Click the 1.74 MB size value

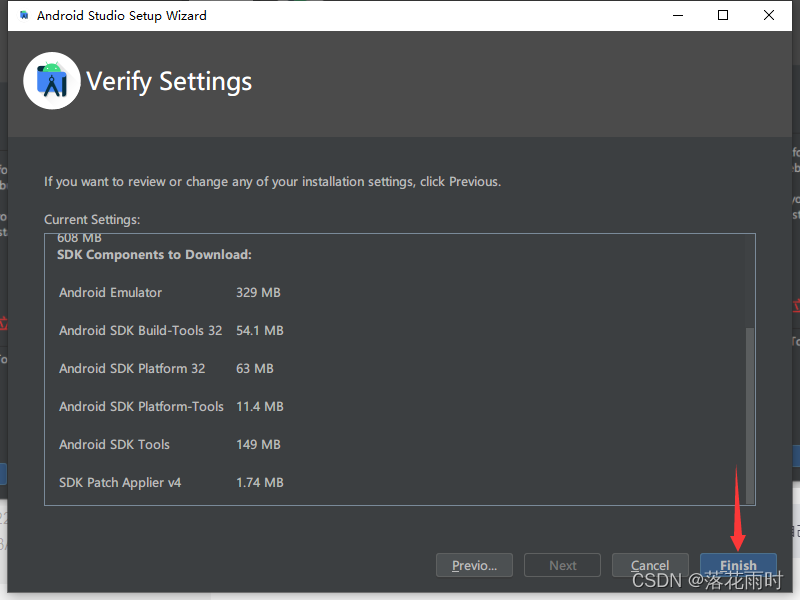pos(260,483)
